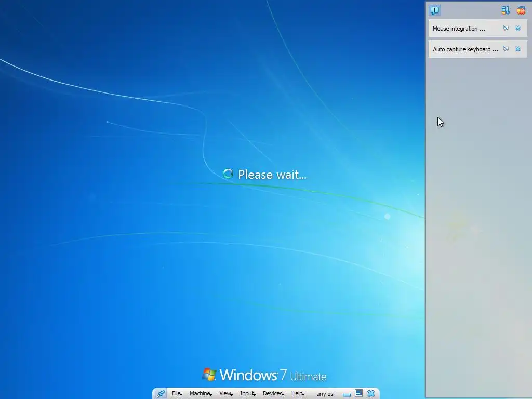The width and height of the screenshot is (532, 399).
Task: Delete all notifications with the red-X icon
Action: (521, 10)
